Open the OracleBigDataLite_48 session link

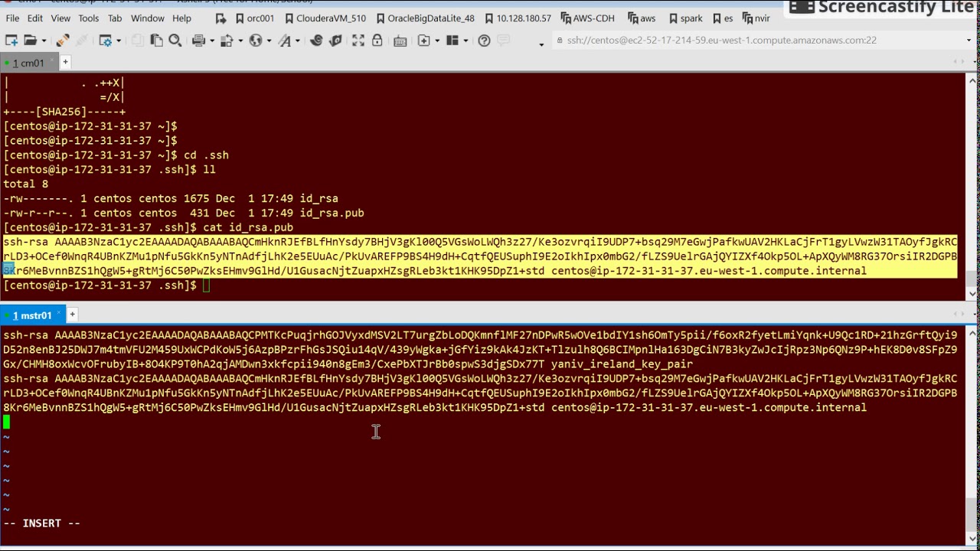point(426,18)
